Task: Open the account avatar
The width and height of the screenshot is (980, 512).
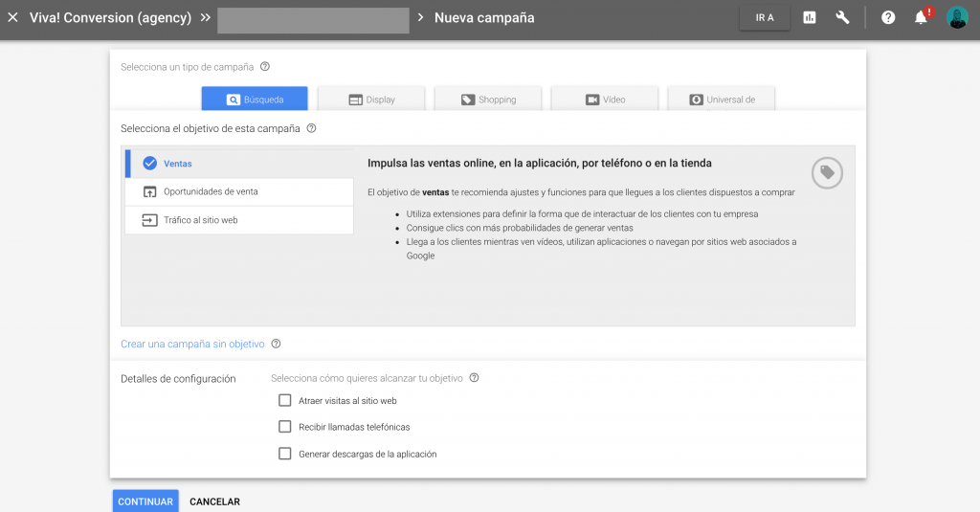Action: pyautogui.click(x=957, y=17)
